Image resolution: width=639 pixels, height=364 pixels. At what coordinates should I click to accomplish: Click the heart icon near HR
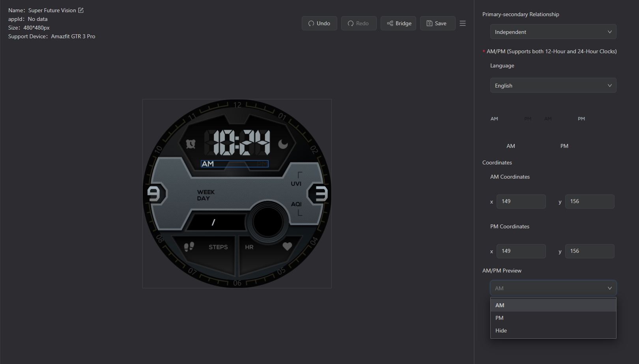[287, 246]
